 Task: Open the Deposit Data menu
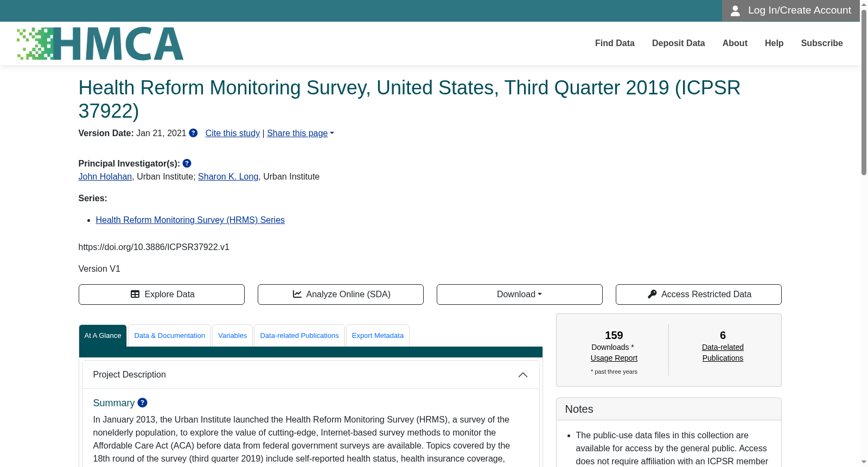coord(679,43)
